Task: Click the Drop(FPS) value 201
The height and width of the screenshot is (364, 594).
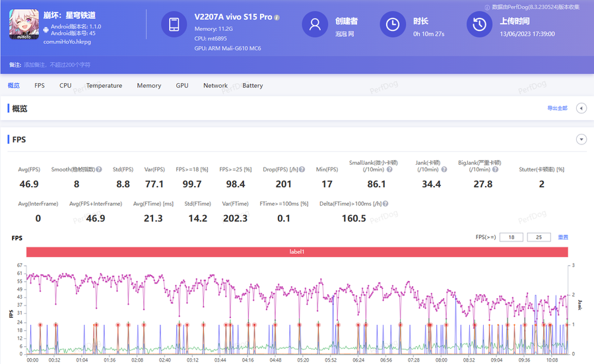Action: (x=283, y=184)
